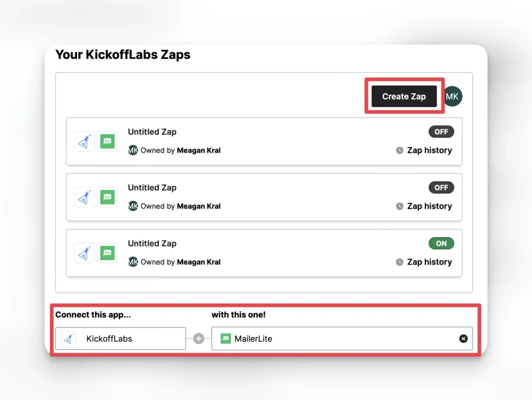Open the first Untitled Zap title
The image size is (532, 400).
(152, 132)
